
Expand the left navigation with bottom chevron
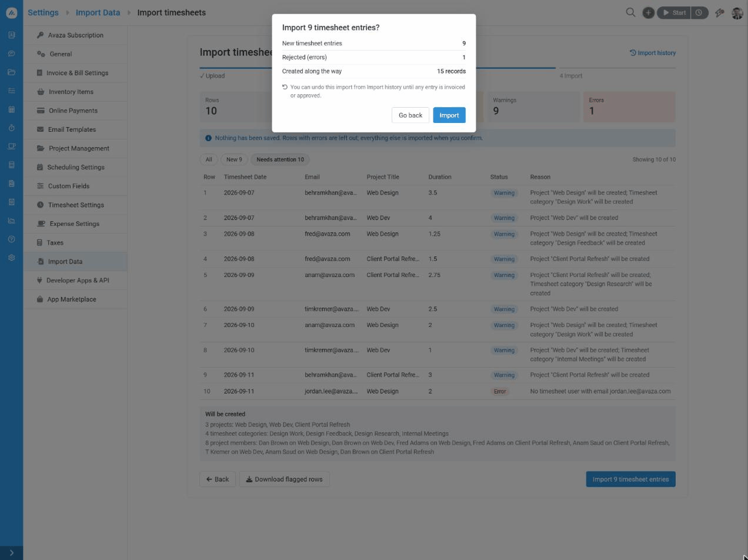(11, 552)
